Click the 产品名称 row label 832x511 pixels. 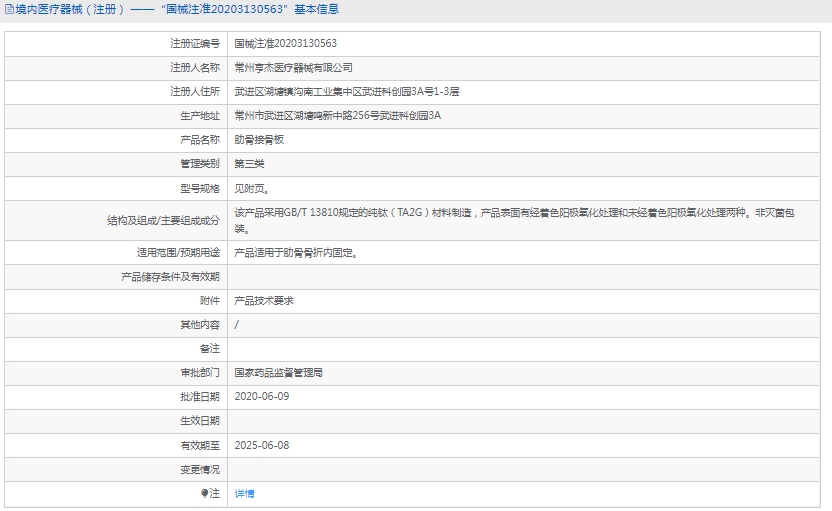(200, 140)
